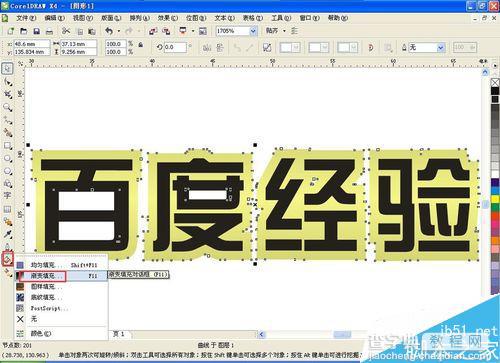Click the object height field 9.256 mm

(x=78, y=52)
